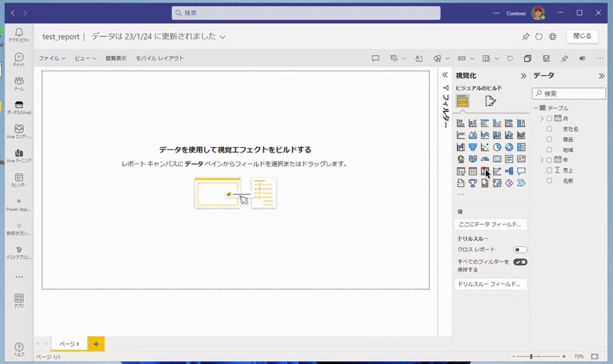Image resolution: width=613 pixels, height=364 pixels.
Task: Open Teams Activity (アクティビティ) in sidebar
Action: tap(18, 34)
